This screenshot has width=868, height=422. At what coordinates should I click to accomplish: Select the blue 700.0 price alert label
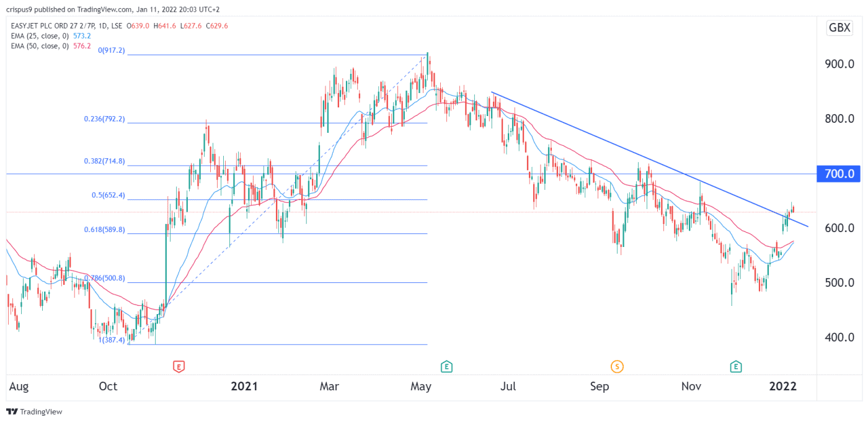pos(838,174)
